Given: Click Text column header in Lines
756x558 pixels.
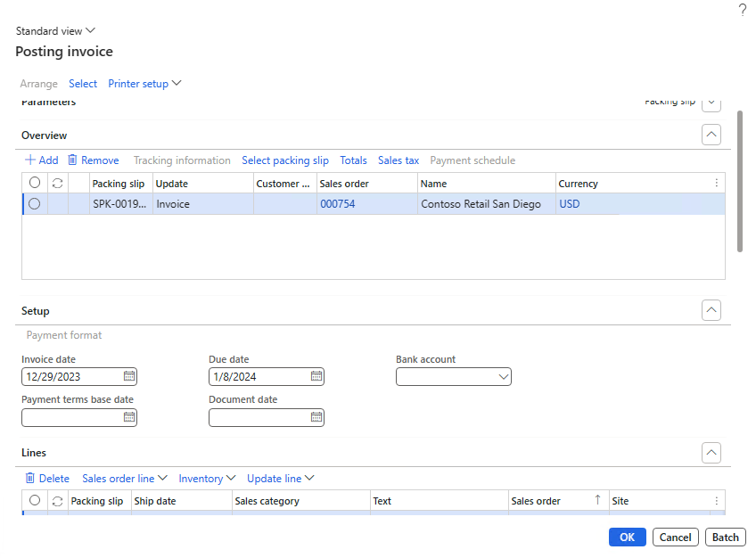Looking at the screenshot, I should (440, 501).
